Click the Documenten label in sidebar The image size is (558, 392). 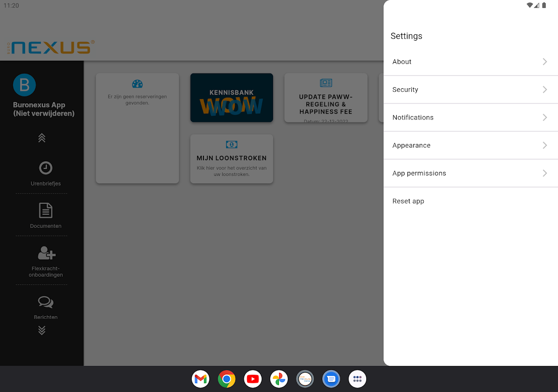46,226
